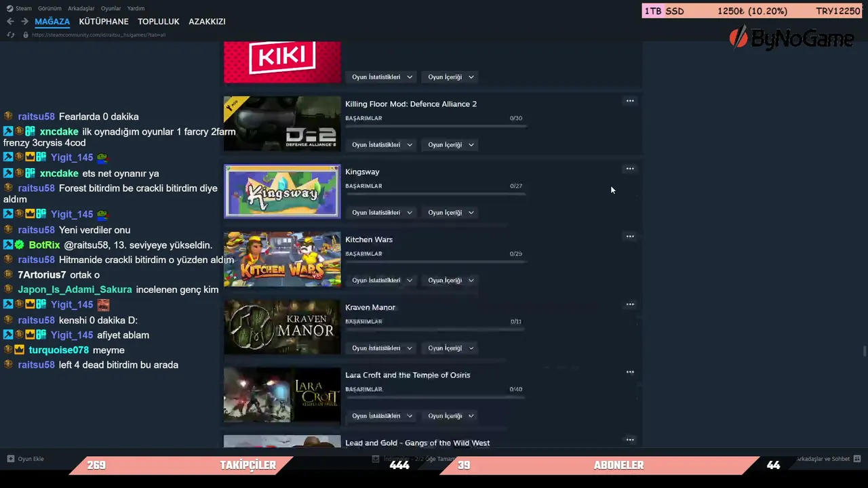Screen dimensions: 868x488
Task: Go back with the left arrow
Action: pyautogui.click(x=10, y=22)
